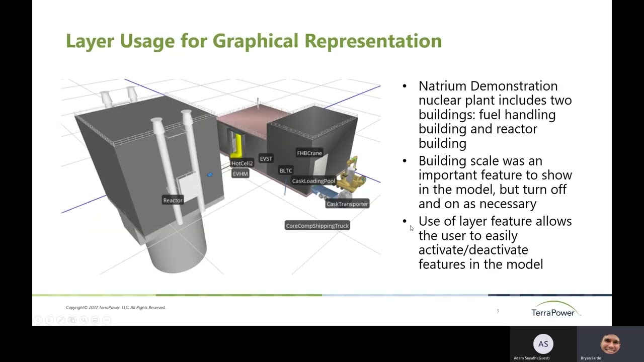The width and height of the screenshot is (644, 362).
Task: Open the pen annotation tools icon
Action: point(61,320)
